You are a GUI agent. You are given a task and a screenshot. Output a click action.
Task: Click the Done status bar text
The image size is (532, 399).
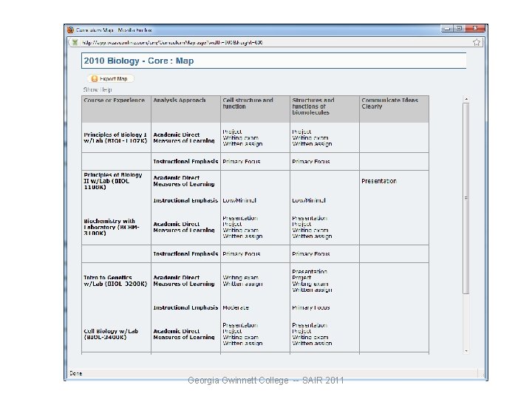click(75, 373)
